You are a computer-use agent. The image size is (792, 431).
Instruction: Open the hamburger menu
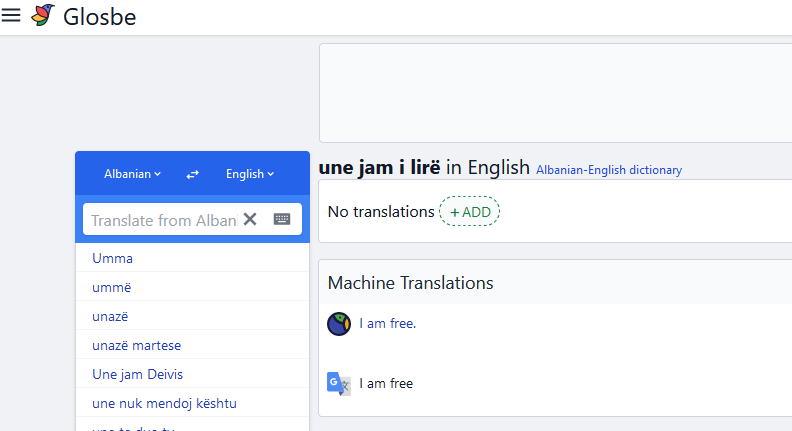(x=11, y=15)
